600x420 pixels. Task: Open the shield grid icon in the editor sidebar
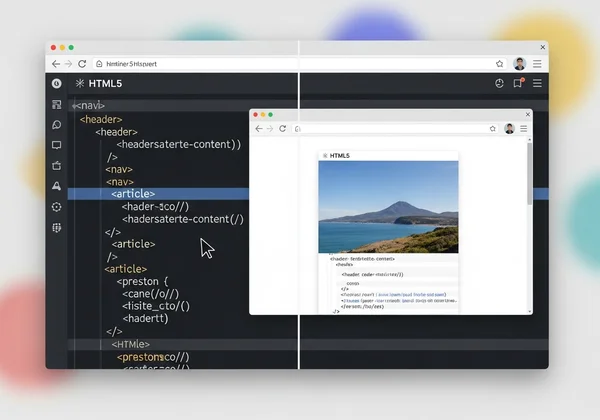pos(57,228)
